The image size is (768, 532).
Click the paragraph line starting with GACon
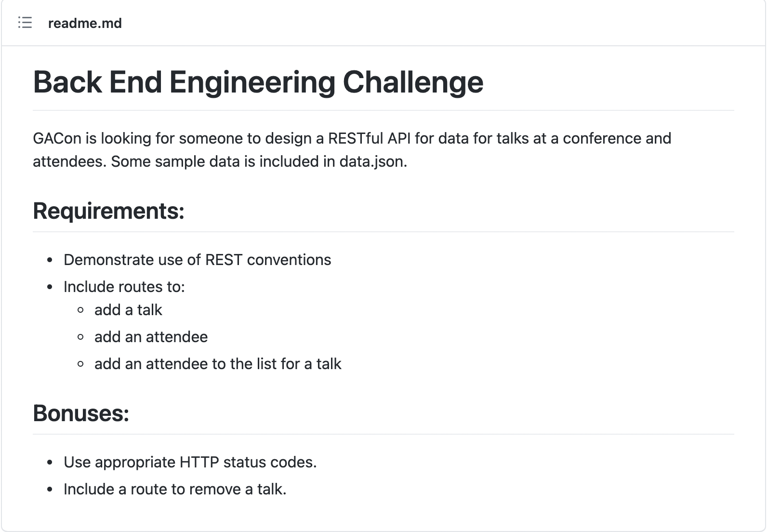point(352,138)
